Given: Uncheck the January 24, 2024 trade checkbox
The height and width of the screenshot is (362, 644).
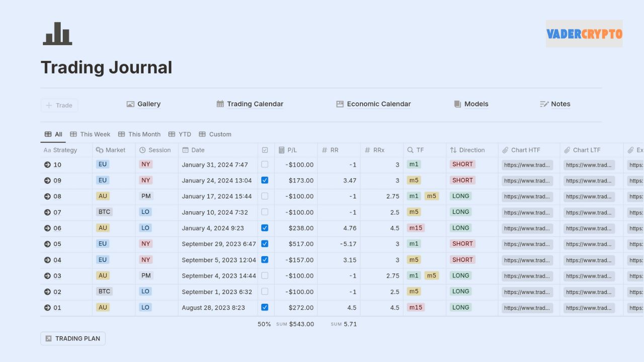Looking at the screenshot, I should point(265,180).
